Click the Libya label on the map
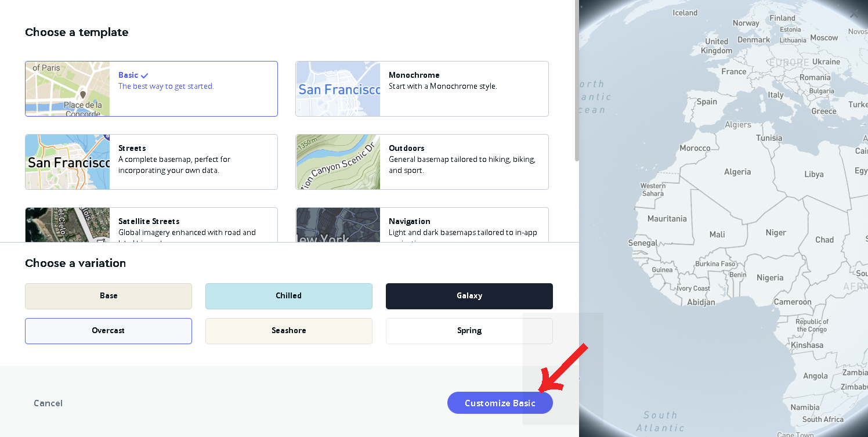 [x=814, y=174]
